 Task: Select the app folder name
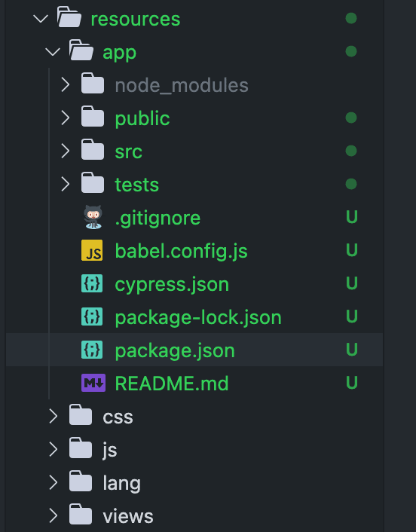(119, 54)
